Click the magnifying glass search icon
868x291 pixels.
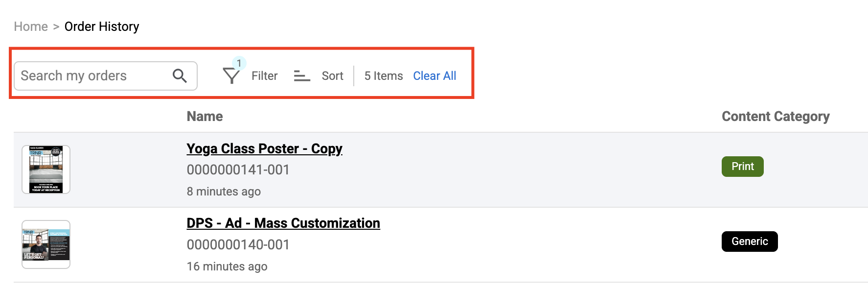pos(180,76)
